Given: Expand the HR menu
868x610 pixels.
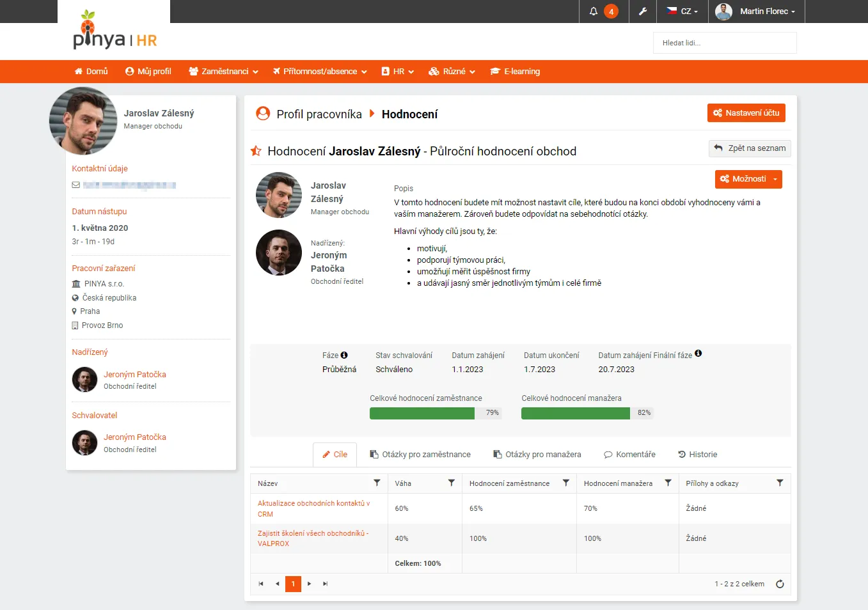Looking at the screenshot, I should (x=398, y=72).
